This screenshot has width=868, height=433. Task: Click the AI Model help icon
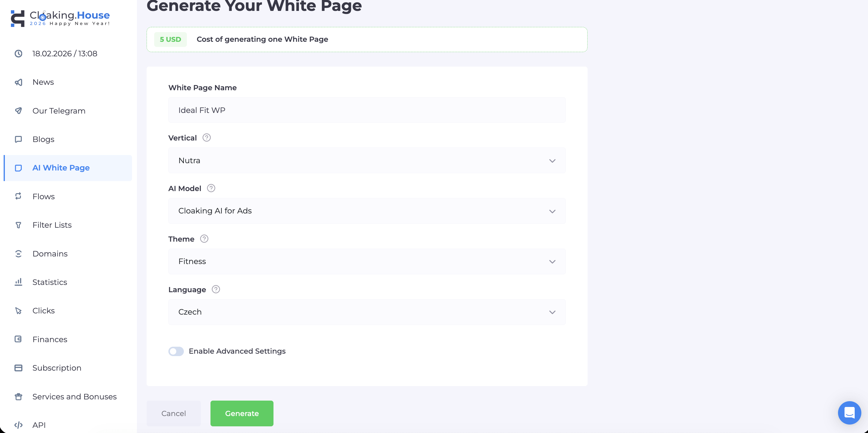click(211, 188)
